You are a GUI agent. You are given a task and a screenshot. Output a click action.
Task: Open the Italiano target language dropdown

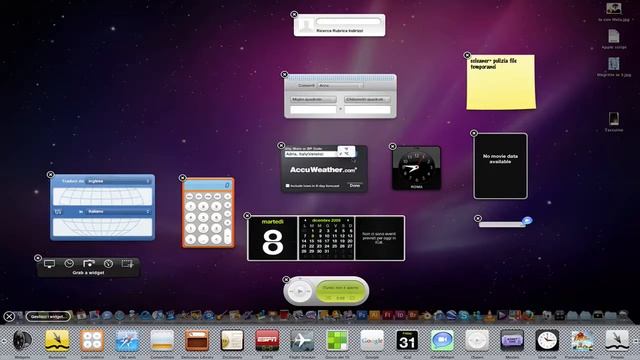coord(118,211)
